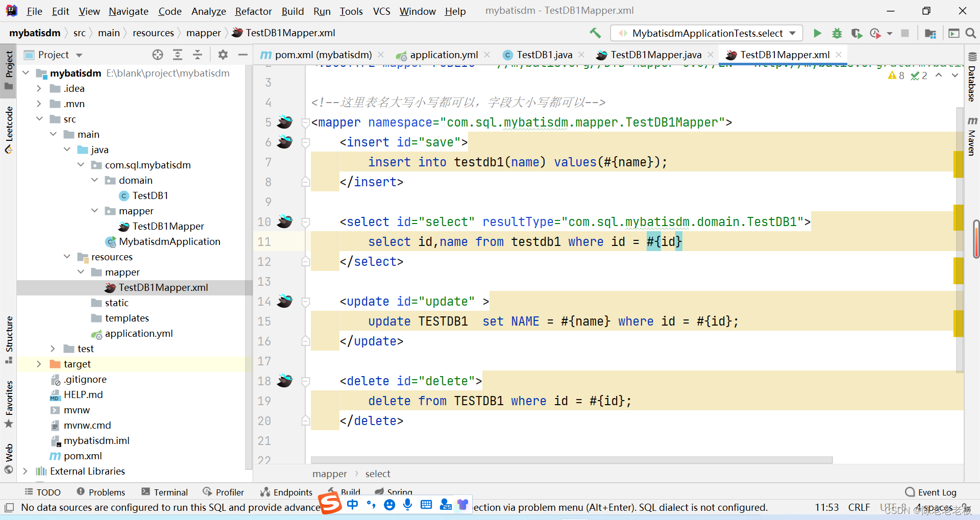Click the warnings indicator showing 8
This screenshot has width=980, height=520.
[896, 76]
